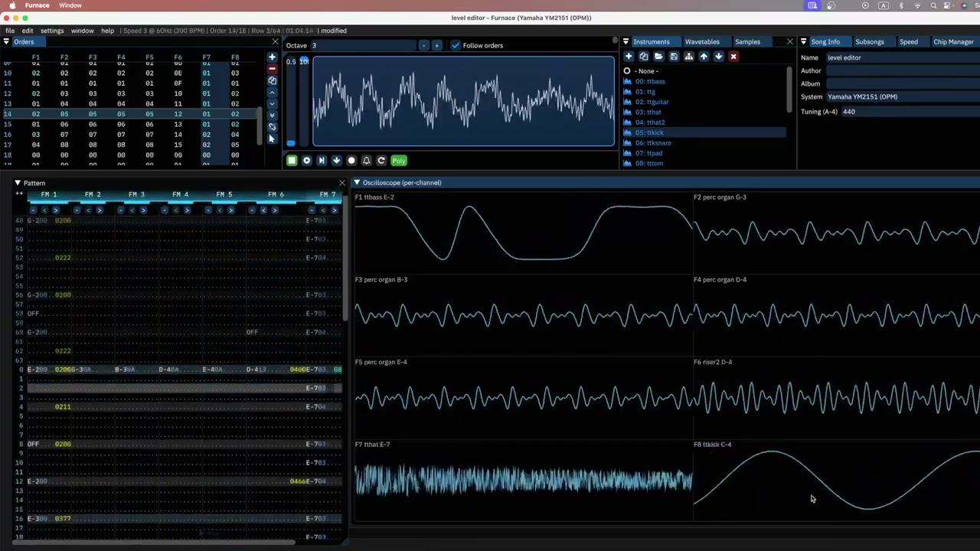Image resolution: width=980 pixels, height=551 pixels.
Task: Duplicate the current order
Action: point(272,80)
